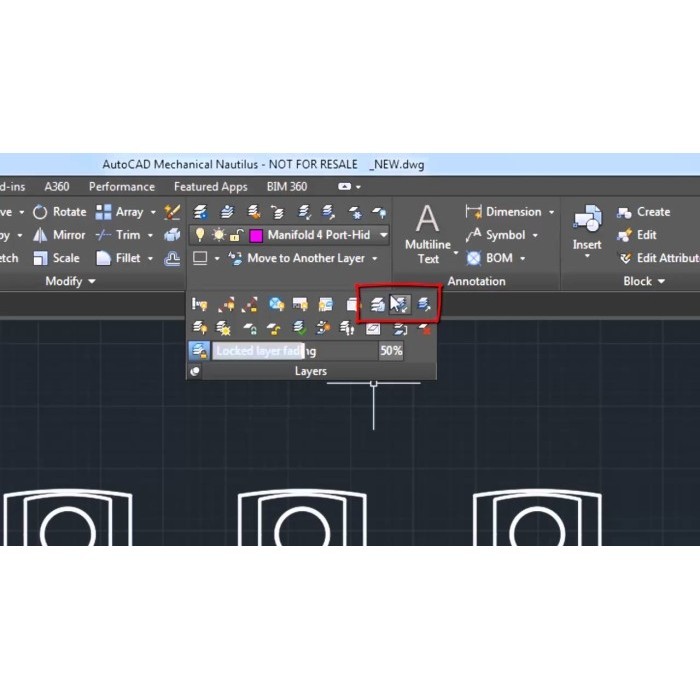The width and height of the screenshot is (700, 700).
Task: Click the Layer Delete red X icon
Action: [425, 329]
